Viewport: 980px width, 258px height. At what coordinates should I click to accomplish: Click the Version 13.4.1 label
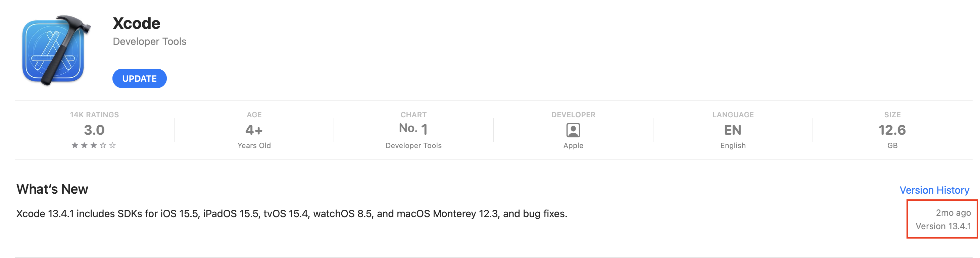943,226
